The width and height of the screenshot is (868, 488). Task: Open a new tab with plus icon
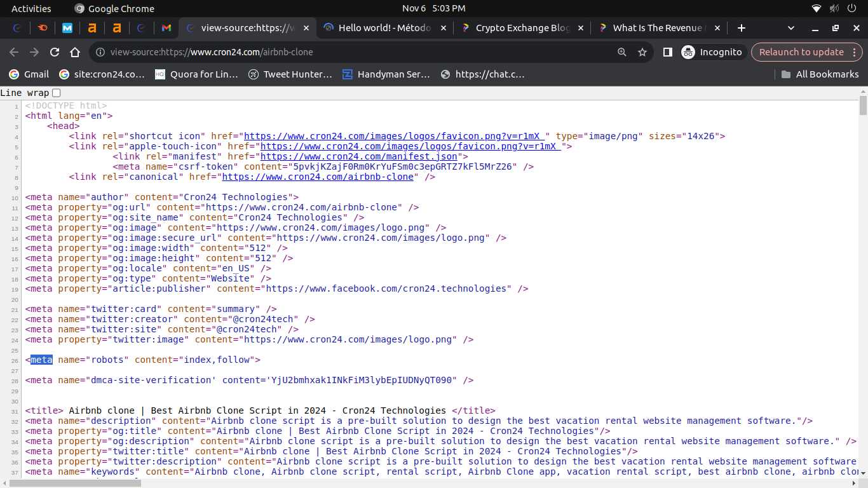click(x=741, y=28)
